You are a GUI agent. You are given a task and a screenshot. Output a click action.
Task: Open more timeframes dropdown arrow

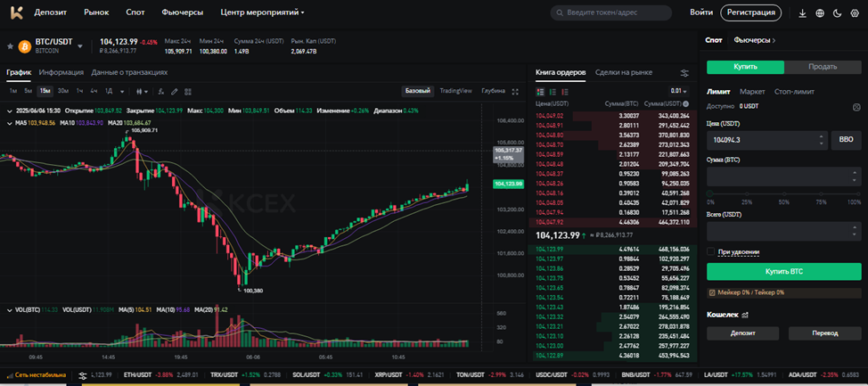123,92
